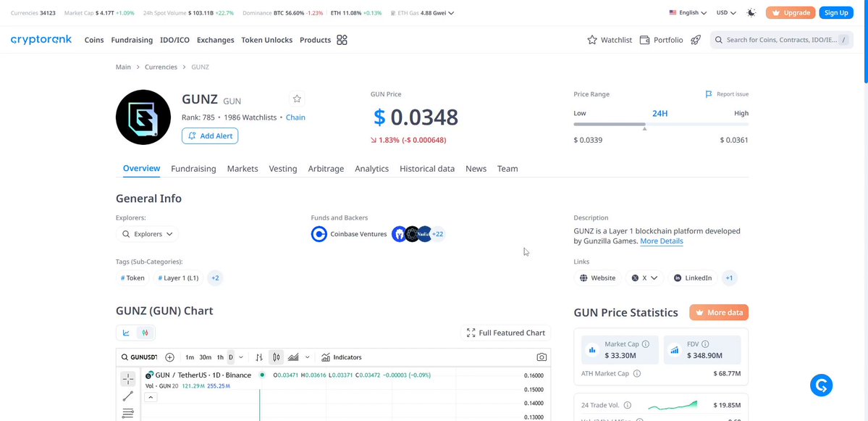868x421 pixels.
Task: Select bars chart style icon
Action: coord(259,357)
